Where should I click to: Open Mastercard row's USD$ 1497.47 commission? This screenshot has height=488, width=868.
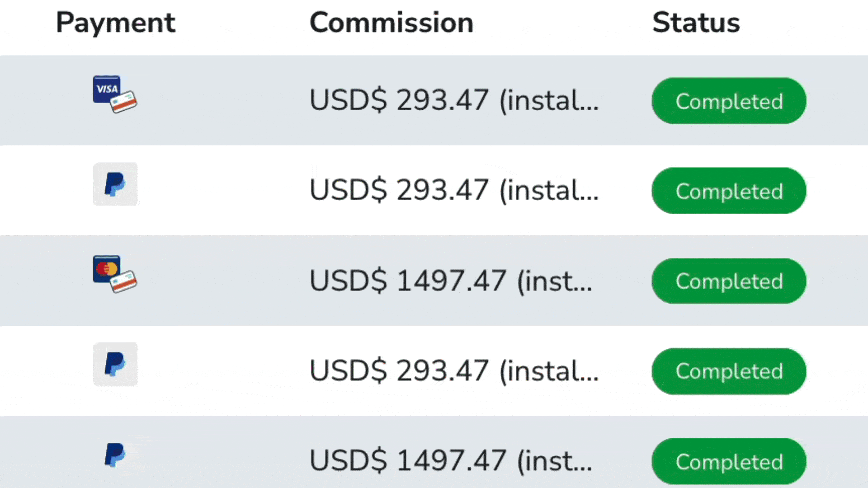pos(451,281)
